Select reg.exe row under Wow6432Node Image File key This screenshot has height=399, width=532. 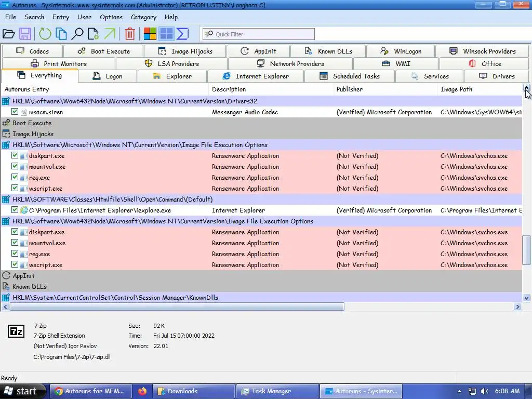pos(261,254)
